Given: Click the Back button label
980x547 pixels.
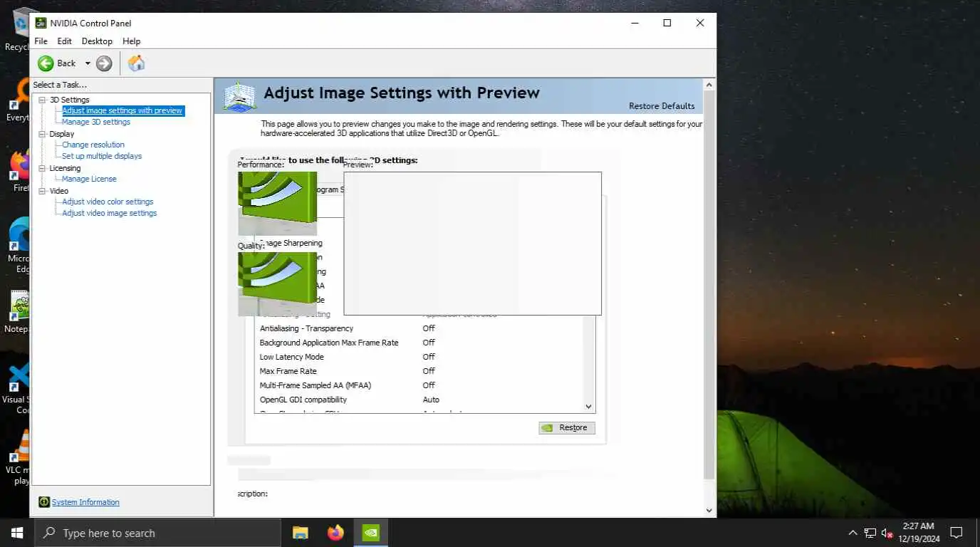Looking at the screenshot, I should 66,63.
